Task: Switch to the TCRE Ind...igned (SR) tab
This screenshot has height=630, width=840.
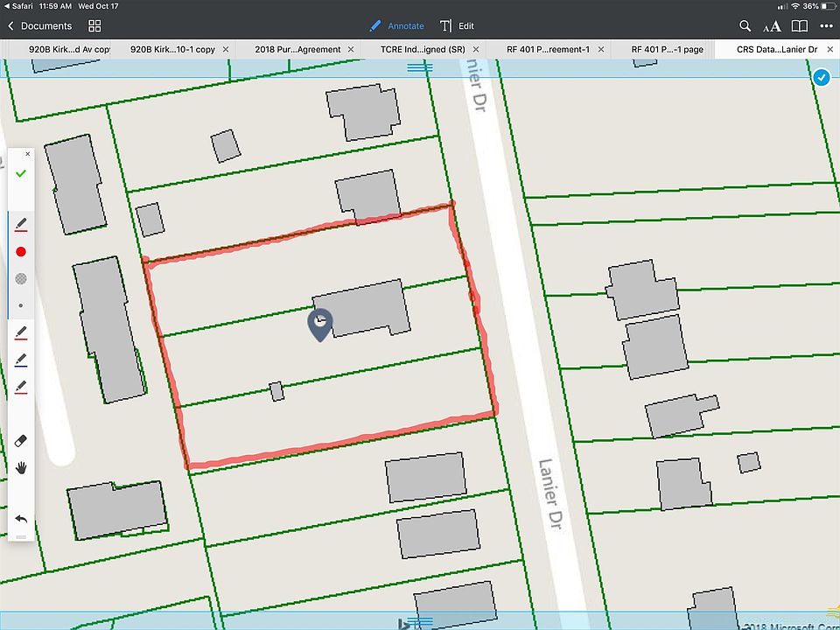Action: tap(423, 50)
